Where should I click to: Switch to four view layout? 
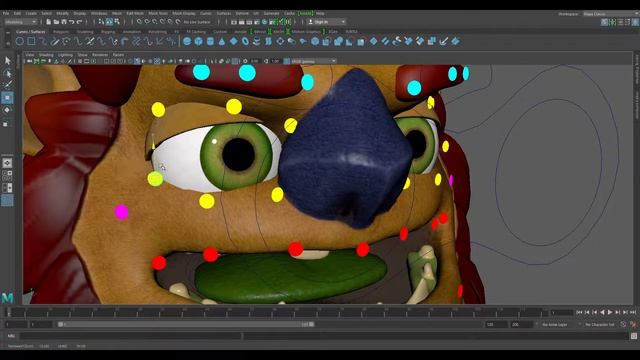point(7,175)
